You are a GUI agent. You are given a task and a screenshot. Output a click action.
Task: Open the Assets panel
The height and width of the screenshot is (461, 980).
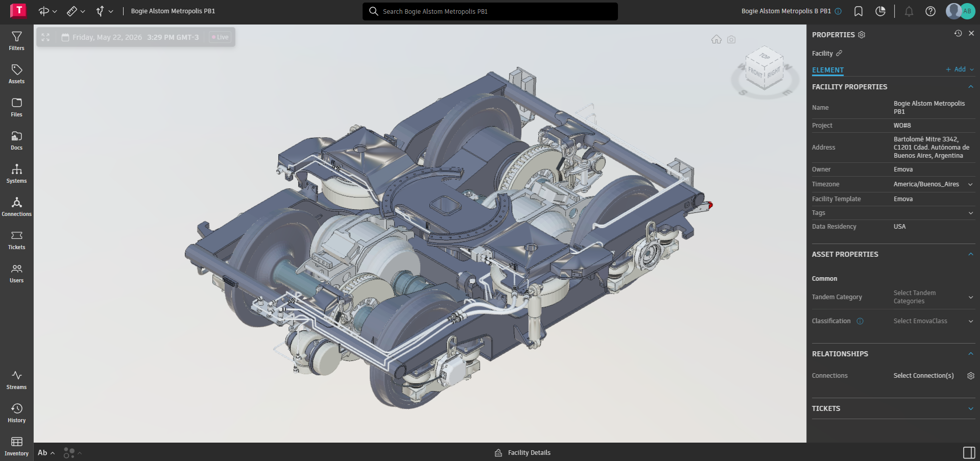[16, 74]
